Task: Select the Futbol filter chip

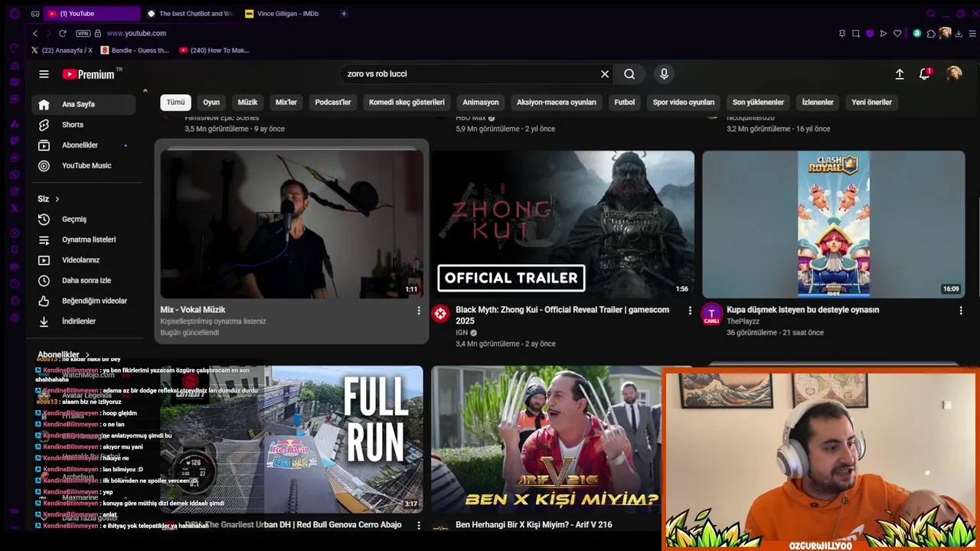Action: click(x=625, y=102)
